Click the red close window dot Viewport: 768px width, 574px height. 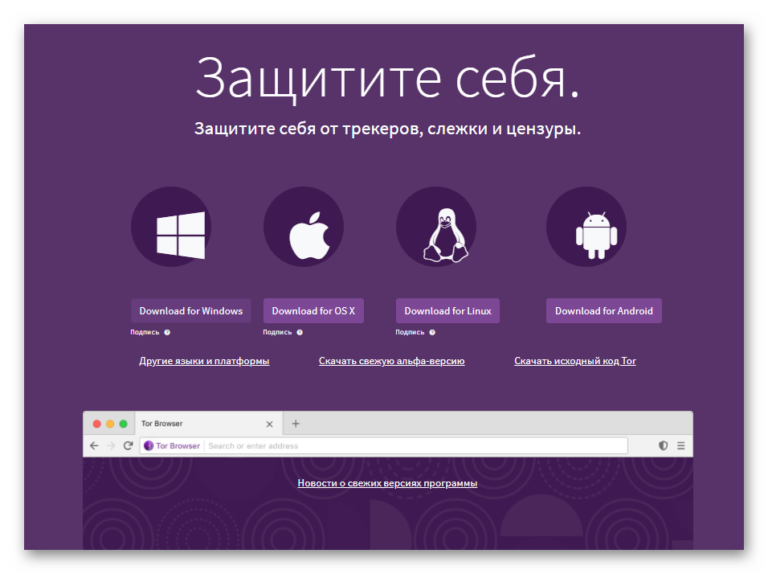[x=97, y=424]
